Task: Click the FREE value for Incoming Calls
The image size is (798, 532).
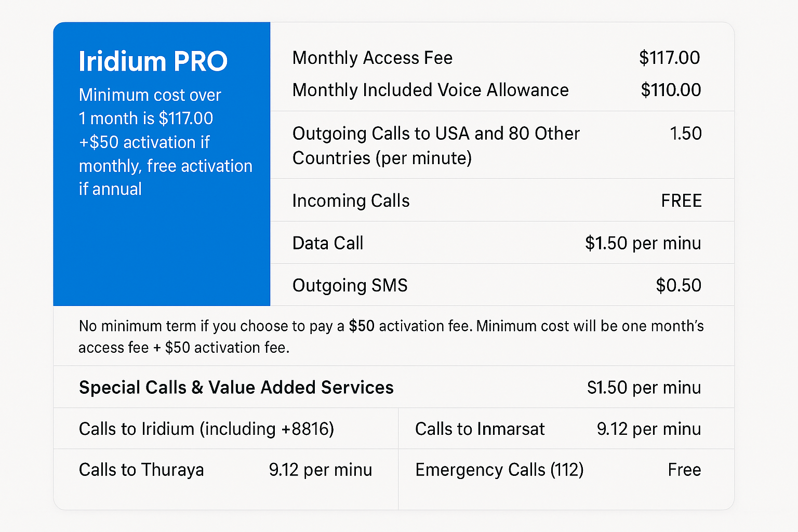Action: 681,201
